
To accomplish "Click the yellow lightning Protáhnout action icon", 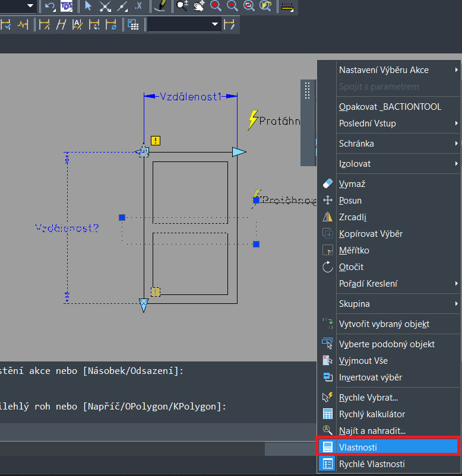I will [x=253, y=119].
